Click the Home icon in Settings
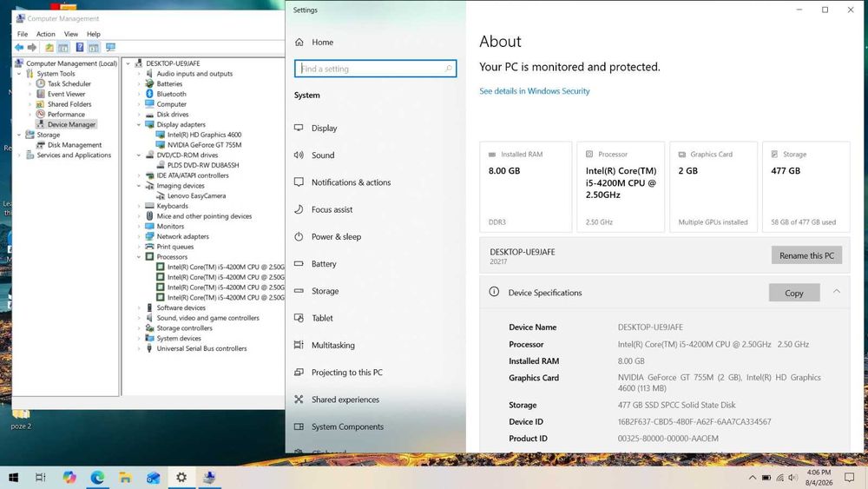 (299, 42)
